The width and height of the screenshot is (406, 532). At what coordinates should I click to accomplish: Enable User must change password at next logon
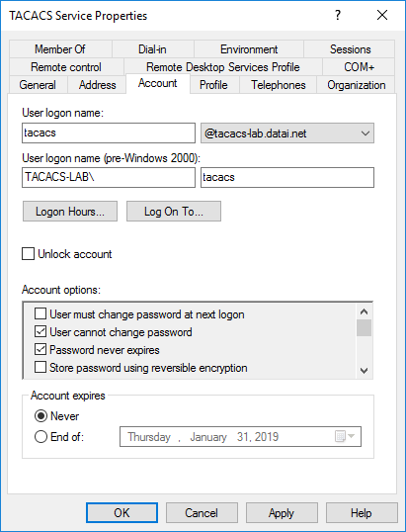click(41, 313)
